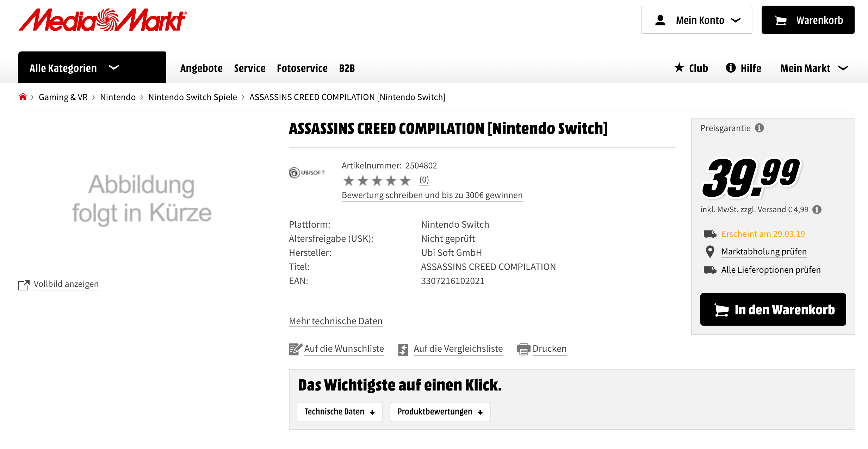868x449 pixels.
Task: Click the cart icon on In den Warenkorb
Action: [x=721, y=310]
